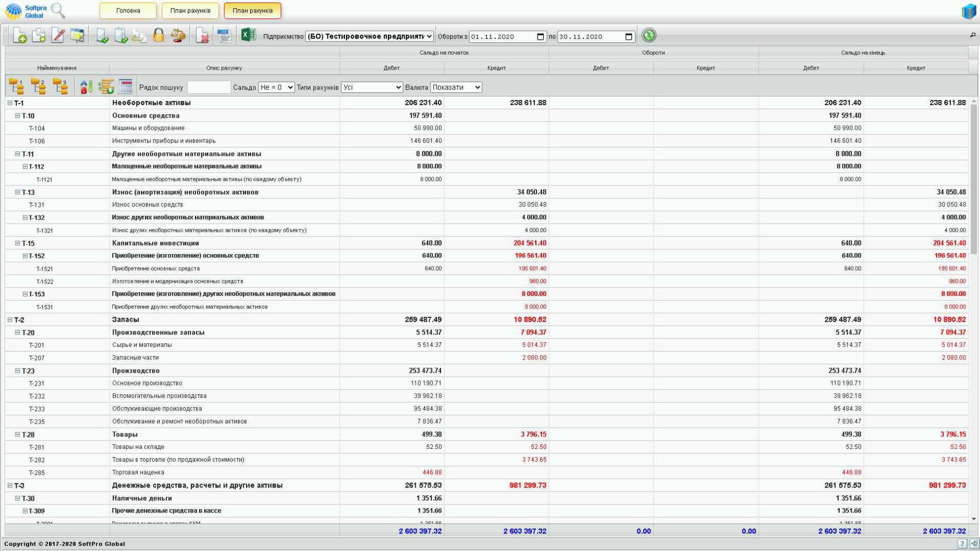
Task: Click the text Основное производство
Action: pos(147,383)
